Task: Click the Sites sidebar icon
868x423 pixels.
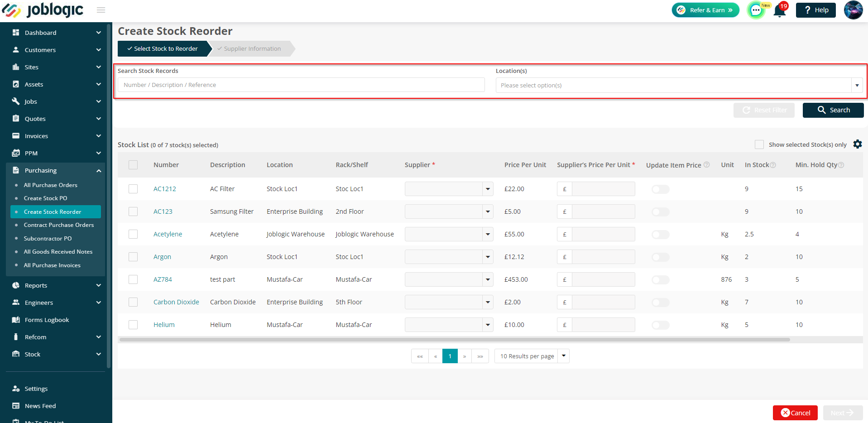Action: pos(16,67)
